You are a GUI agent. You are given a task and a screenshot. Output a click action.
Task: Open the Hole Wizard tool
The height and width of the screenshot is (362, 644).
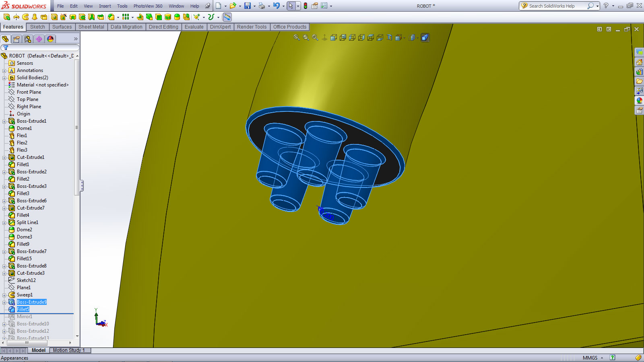point(64,17)
